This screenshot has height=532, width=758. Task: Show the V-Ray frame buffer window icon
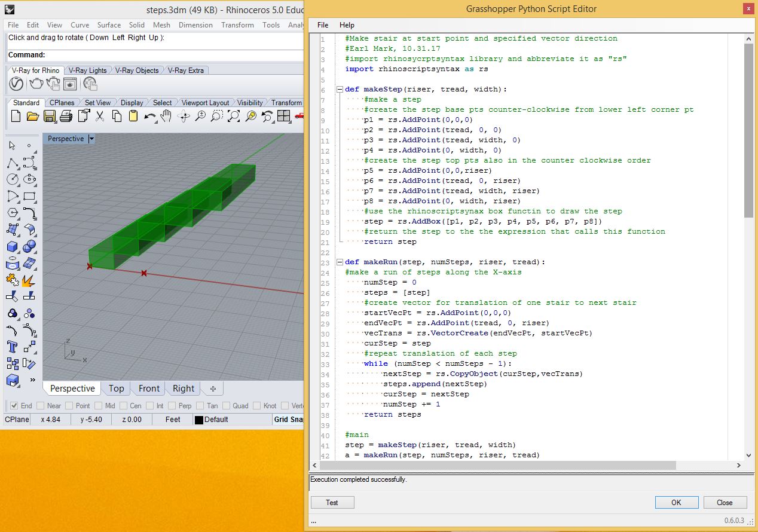[70, 84]
